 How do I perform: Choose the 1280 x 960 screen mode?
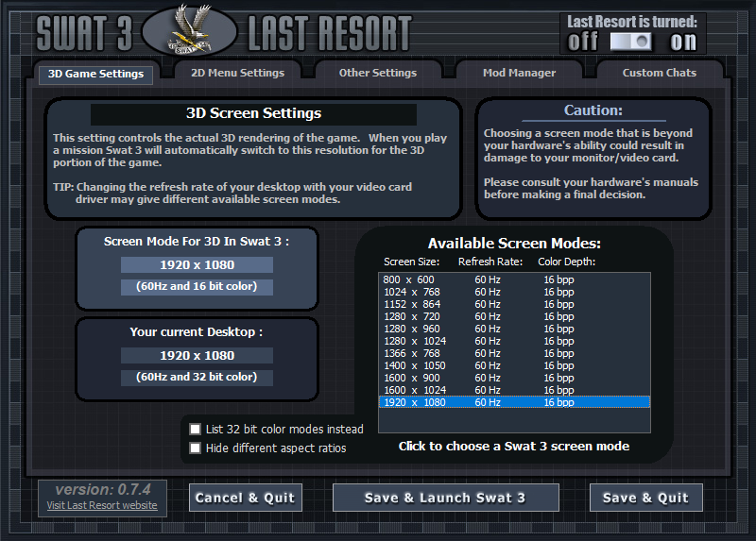click(x=514, y=329)
